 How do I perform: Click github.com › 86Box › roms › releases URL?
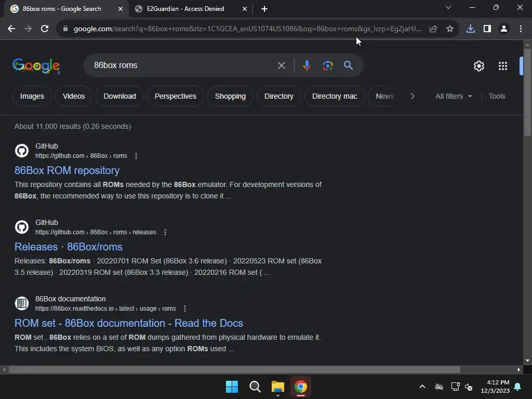pyautogui.click(x=96, y=232)
